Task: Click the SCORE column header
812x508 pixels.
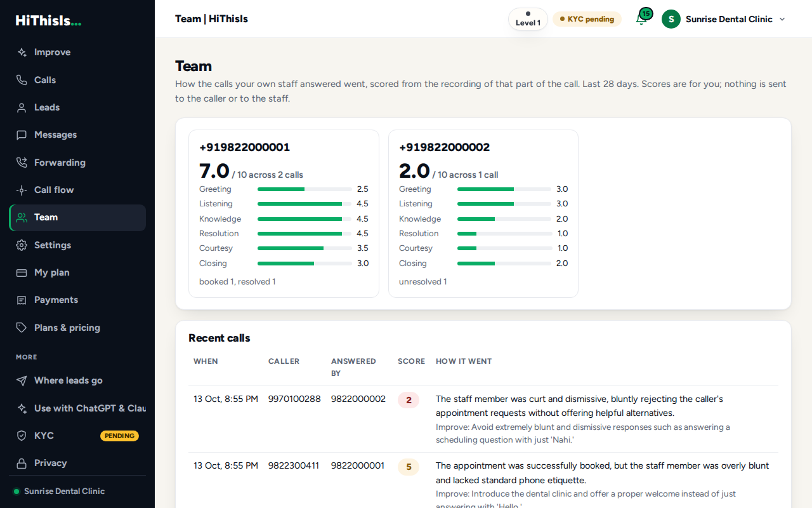Action: click(x=411, y=361)
